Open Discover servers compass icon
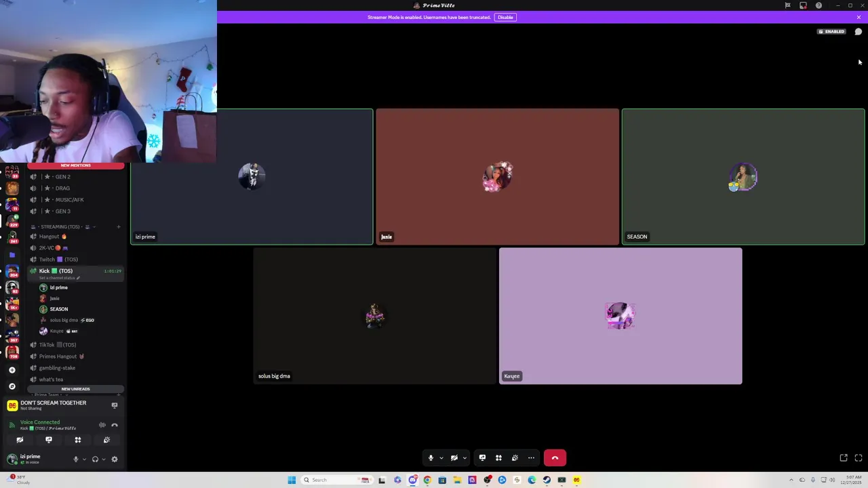Screen dimensions: 868x488 (12, 386)
